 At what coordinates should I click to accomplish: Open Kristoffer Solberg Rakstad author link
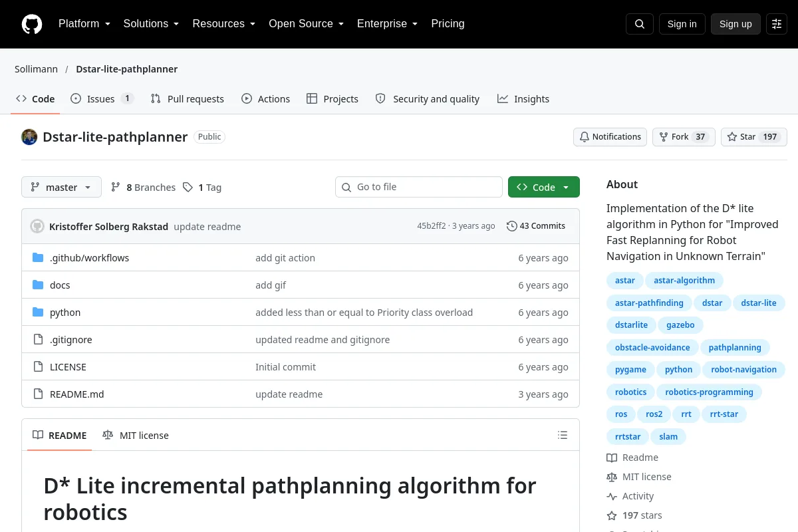coord(108,227)
